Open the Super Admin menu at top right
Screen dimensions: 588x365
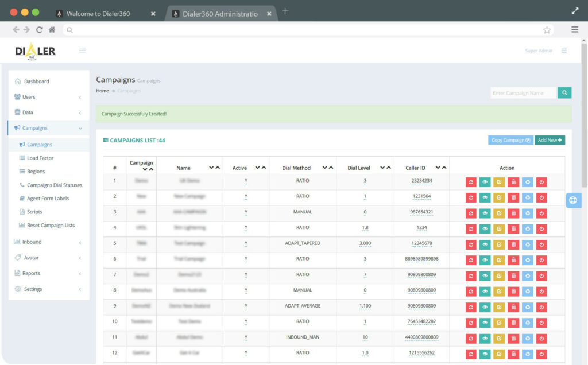pos(538,51)
